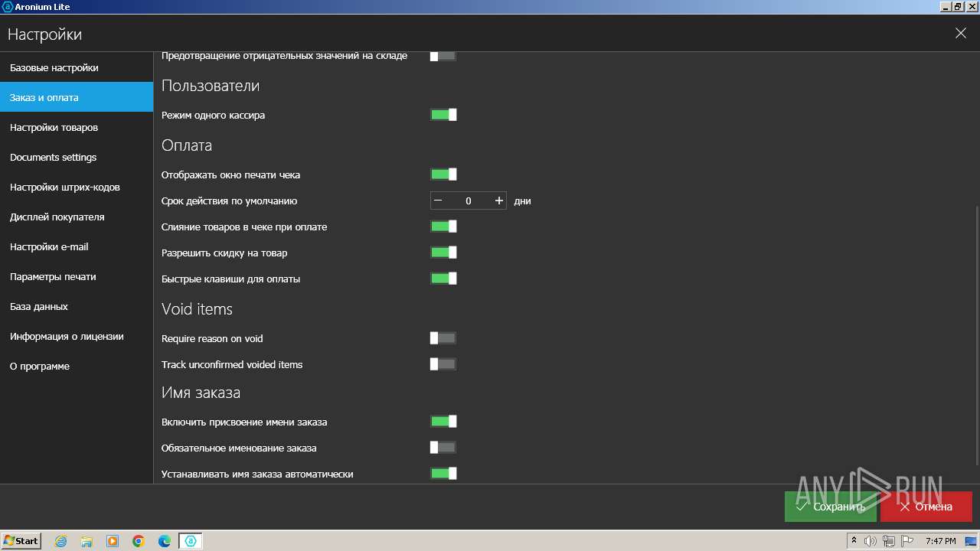Enable Track unconfirmed voided items

[443, 364]
